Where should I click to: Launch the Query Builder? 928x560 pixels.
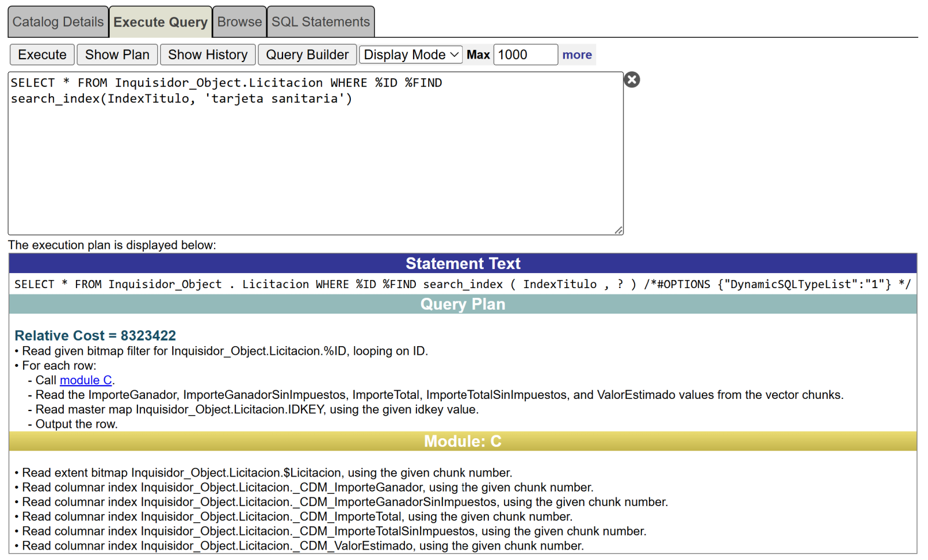click(307, 55)
